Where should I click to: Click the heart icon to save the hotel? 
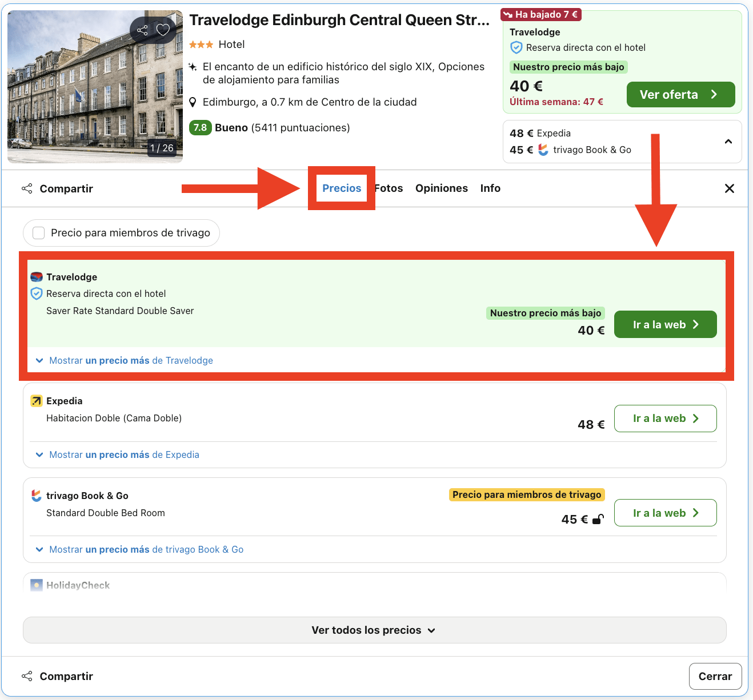click(x=163, y=30)
